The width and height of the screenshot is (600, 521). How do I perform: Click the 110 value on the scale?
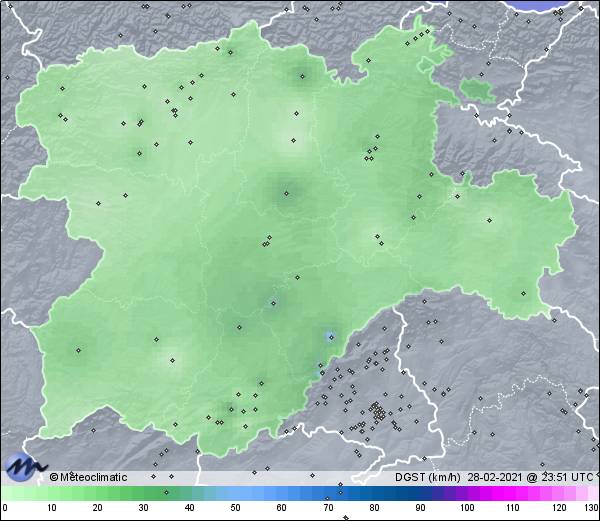click(513, 508)
